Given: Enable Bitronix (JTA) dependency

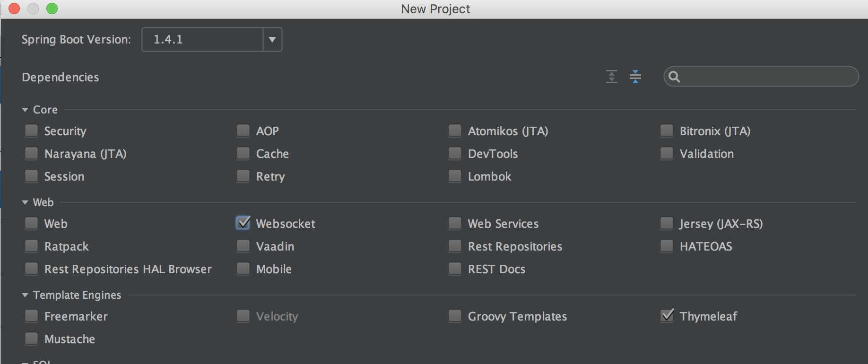Looking at the screenshot, I should click(x=667, y=130).
